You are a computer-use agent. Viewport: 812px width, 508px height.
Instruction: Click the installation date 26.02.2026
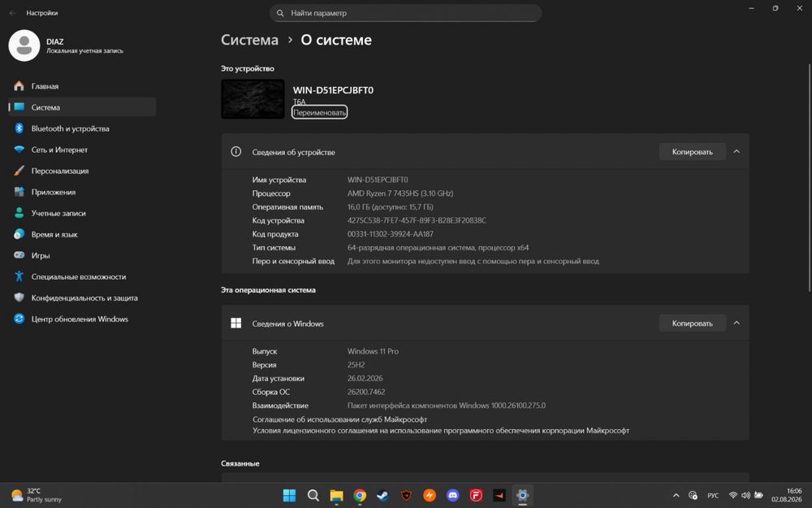365,379
